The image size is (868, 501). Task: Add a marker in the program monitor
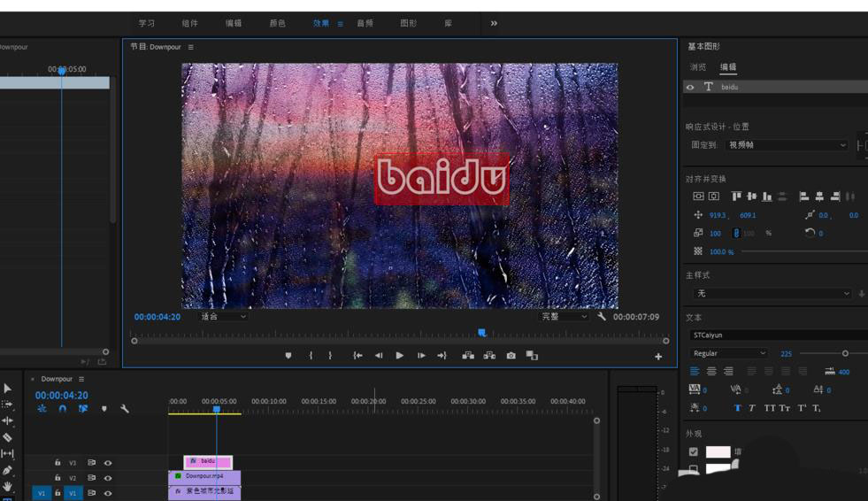coord(288,356)
